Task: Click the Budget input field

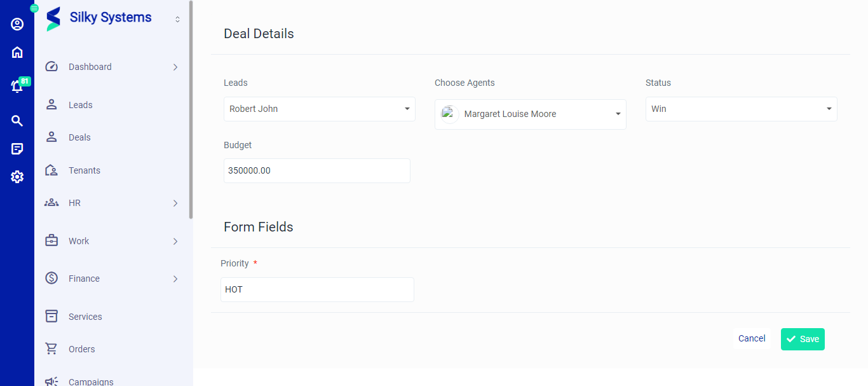Action: click(x=316, y=170)
